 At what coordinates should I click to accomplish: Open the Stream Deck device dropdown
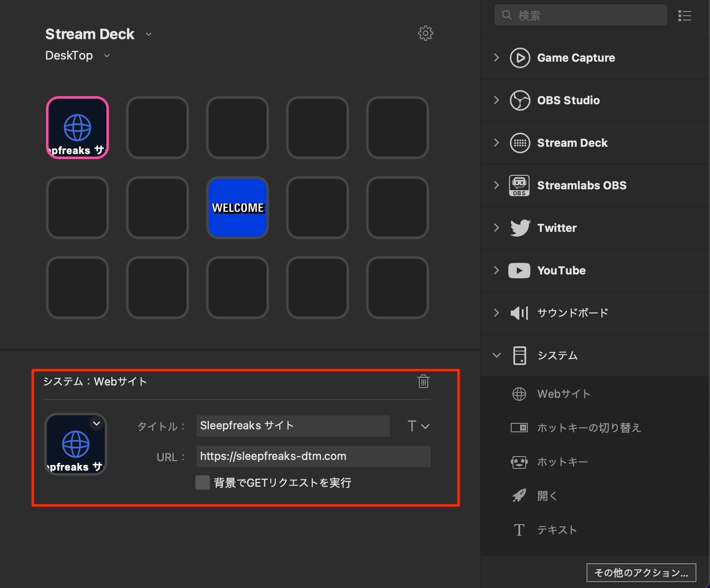(x=149, y=34)
